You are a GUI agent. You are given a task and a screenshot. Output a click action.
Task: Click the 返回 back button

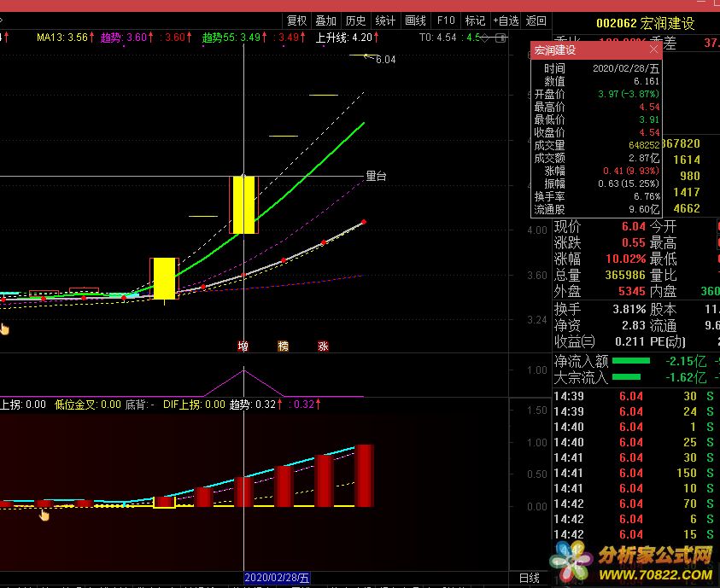(x=536, y=21)
